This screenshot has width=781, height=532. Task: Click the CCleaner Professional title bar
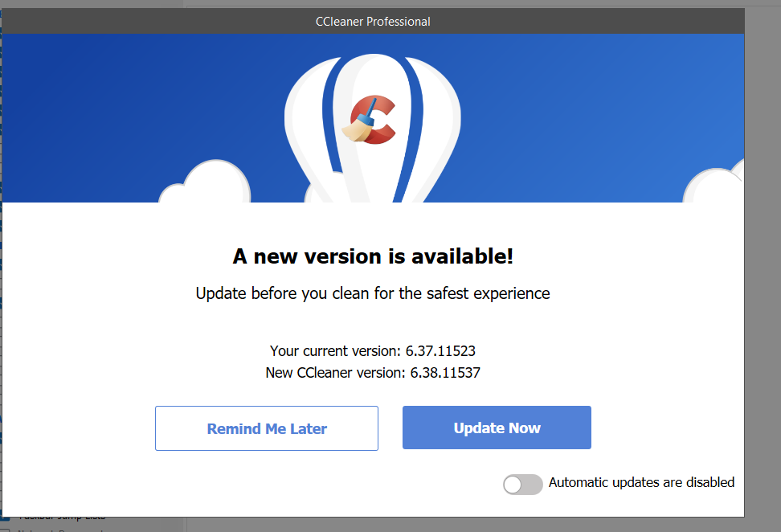373,22
